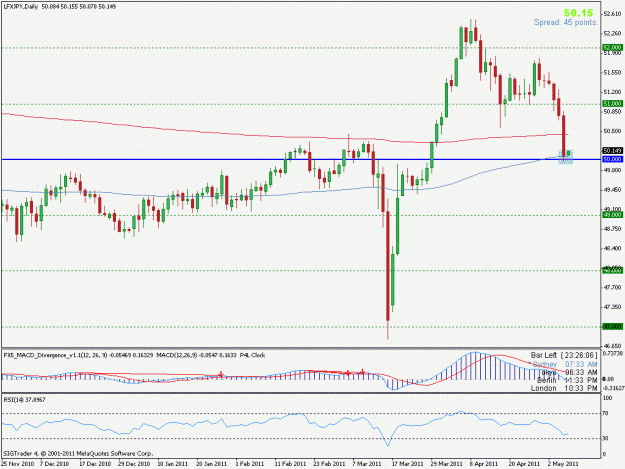The width and height of the screenshot is (625, 469).
Task: Click the -0.31627 MACD scale value
Action: click(613, 388)
